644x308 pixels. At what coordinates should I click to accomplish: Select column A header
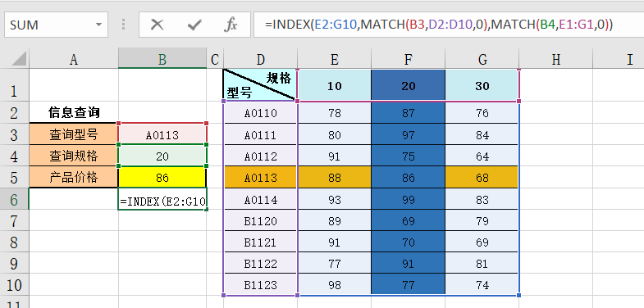[x=74, y=60]
